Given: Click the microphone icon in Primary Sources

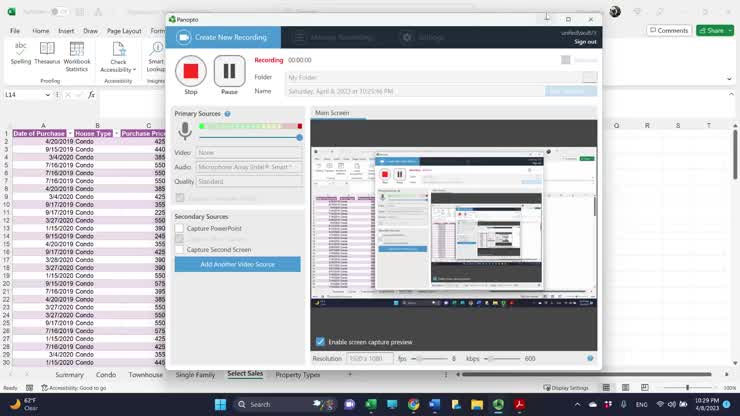Looking at the screenshot, I should point(185,131).
